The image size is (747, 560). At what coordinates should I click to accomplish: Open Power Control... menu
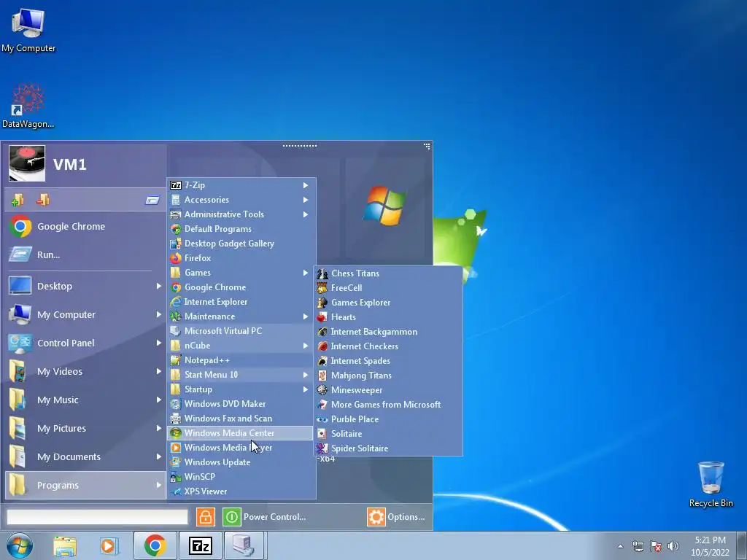click(265, 517)
